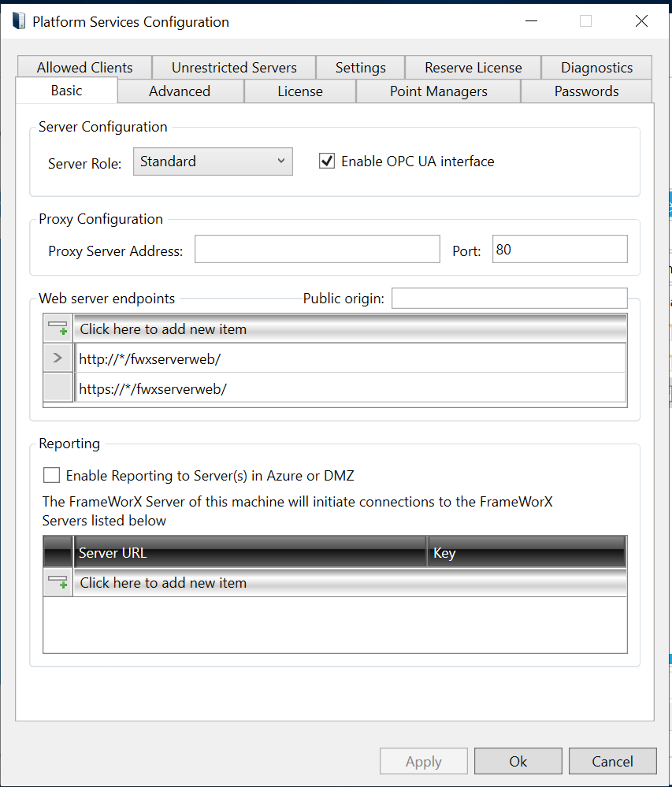This screenshot has height=787, width=672.
Task: Click the Port input field
Action: pyautogui.click(x=559, y=250)
